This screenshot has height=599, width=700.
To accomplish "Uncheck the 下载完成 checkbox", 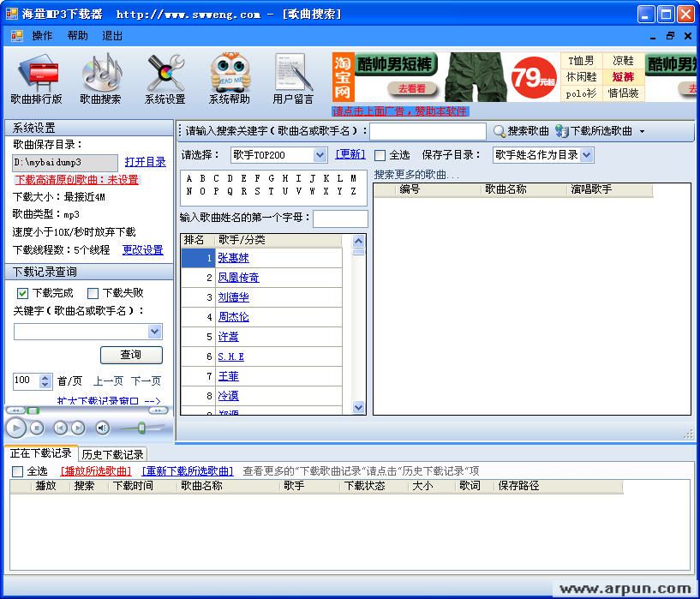I will coord(22,293).
